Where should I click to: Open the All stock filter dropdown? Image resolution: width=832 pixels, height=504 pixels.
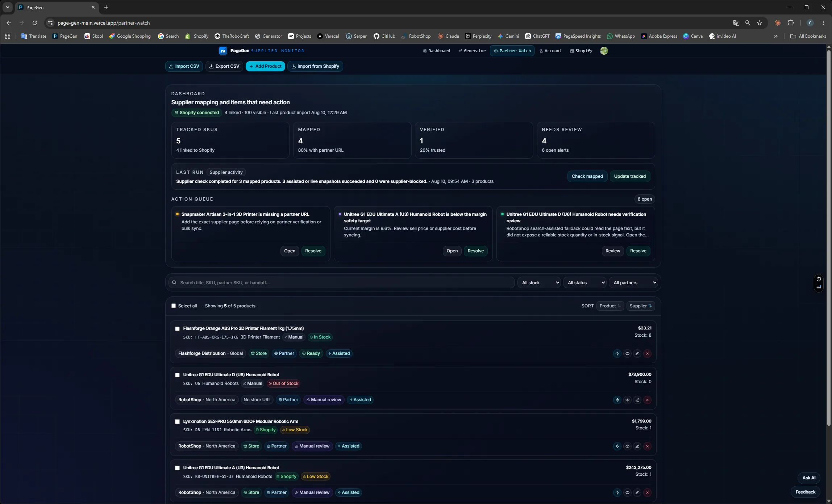click(539, 283)
